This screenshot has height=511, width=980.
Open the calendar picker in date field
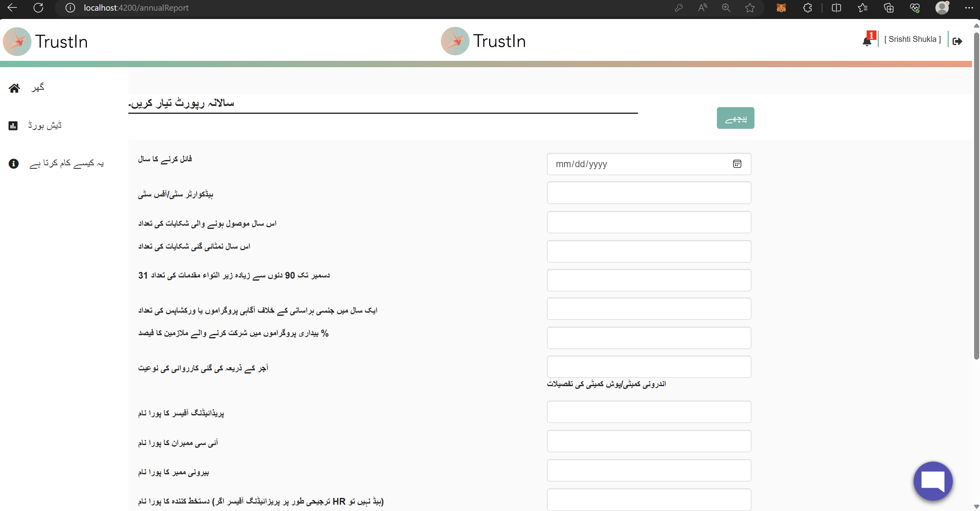tap(737, 164)
